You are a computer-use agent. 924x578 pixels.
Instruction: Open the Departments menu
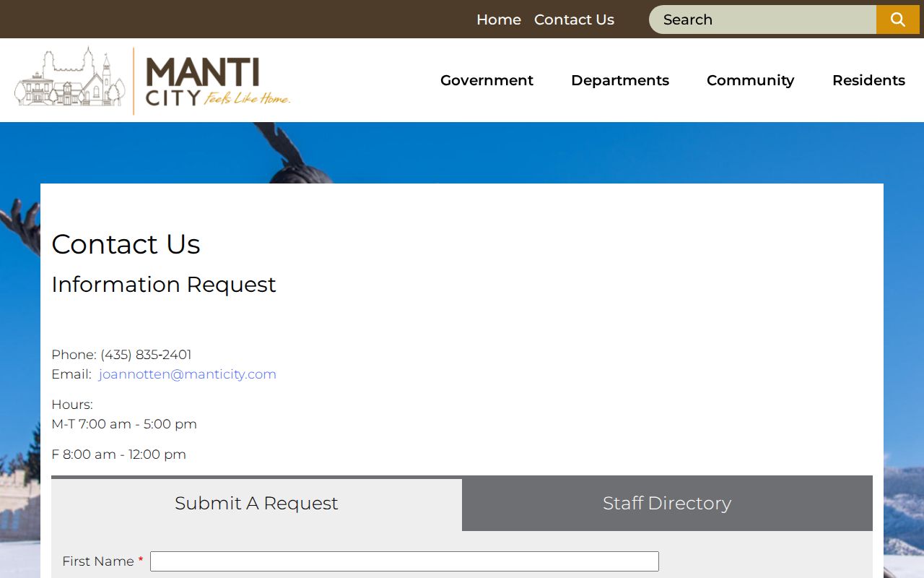620,80
